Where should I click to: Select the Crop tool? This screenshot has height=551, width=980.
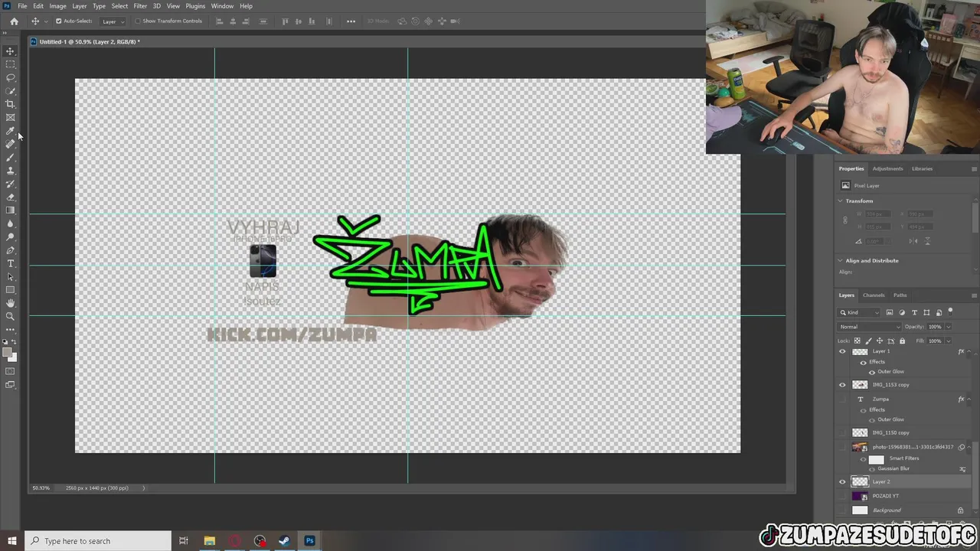[10, 104]
